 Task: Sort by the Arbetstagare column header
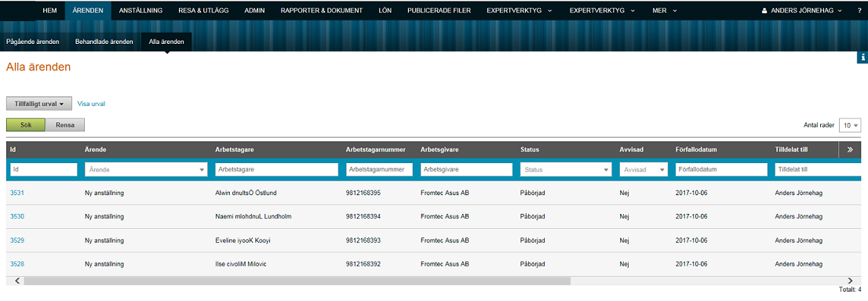click(x=234, y=150)
